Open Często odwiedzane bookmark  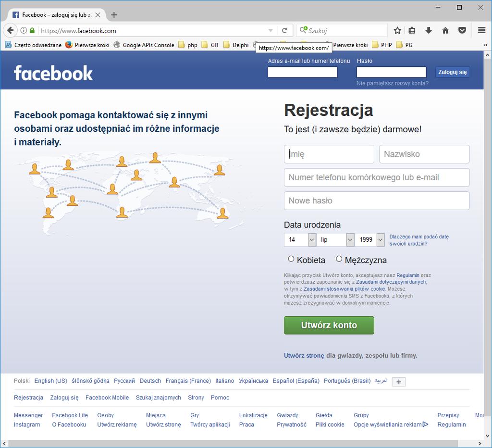click(x=33, y=45)
